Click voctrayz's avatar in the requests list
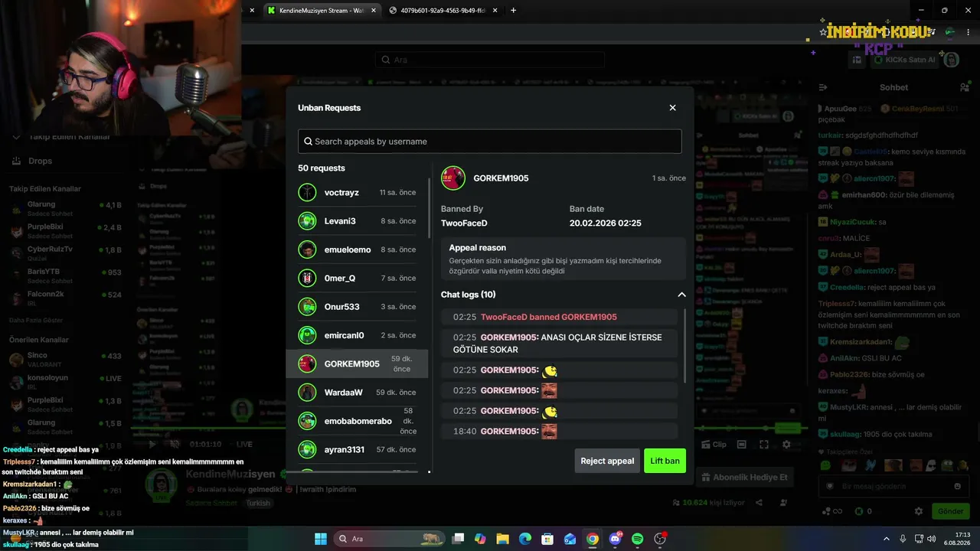 click(x=307, y=193)
